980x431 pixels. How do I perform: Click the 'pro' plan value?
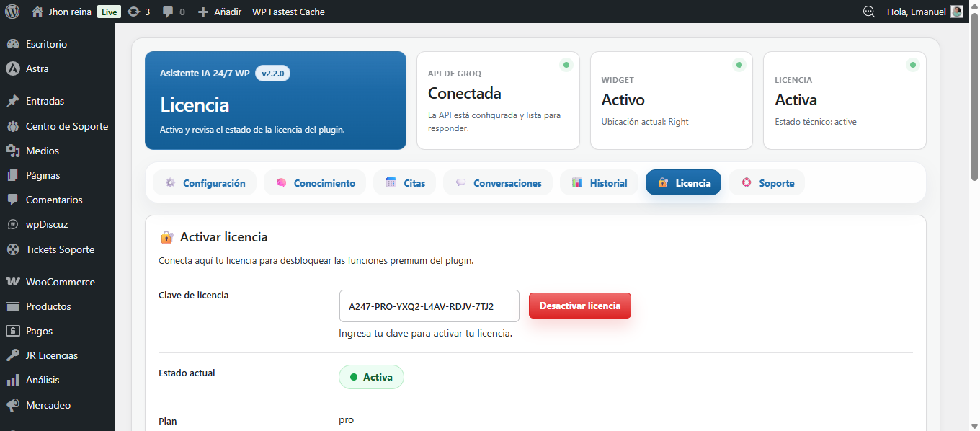347,420
